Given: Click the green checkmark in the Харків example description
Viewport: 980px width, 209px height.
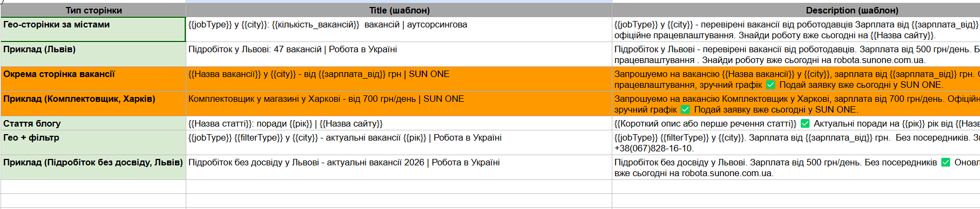Looking at the screenshot, I should point(685,109).
